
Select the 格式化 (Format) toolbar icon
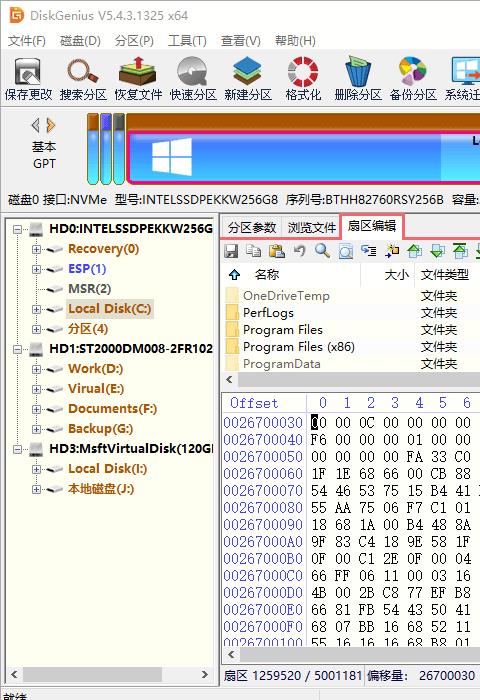coord(303,79)
